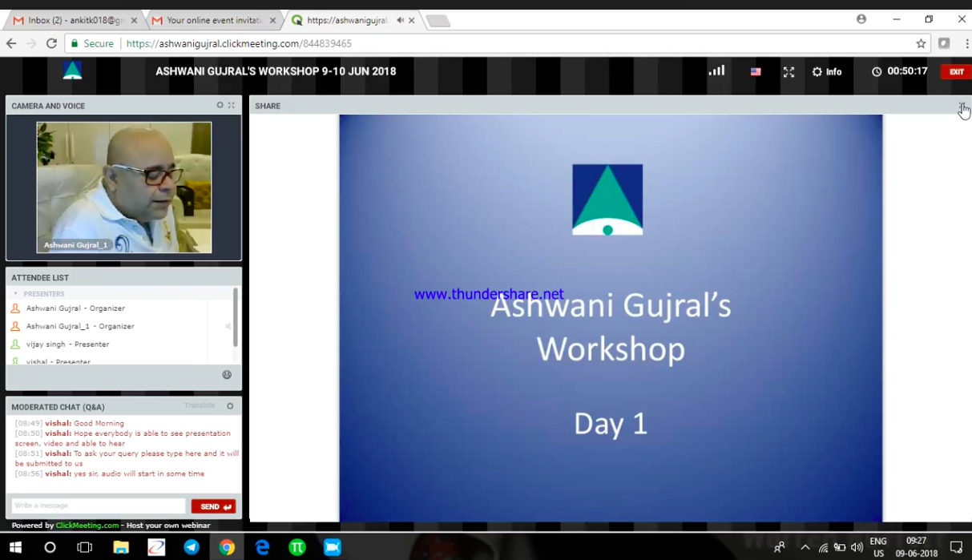
Task: Click the clock icon beside the session timer
Action: coord(877,71)
